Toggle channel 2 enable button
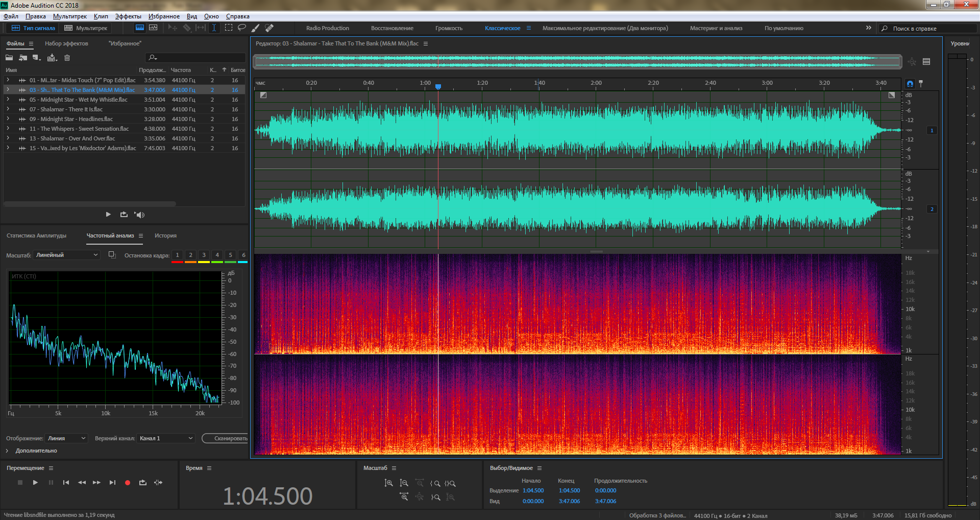 (x=932, y=209)
